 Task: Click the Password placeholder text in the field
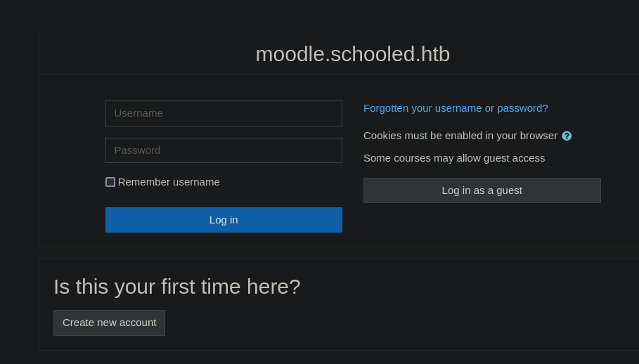(137, 150)
